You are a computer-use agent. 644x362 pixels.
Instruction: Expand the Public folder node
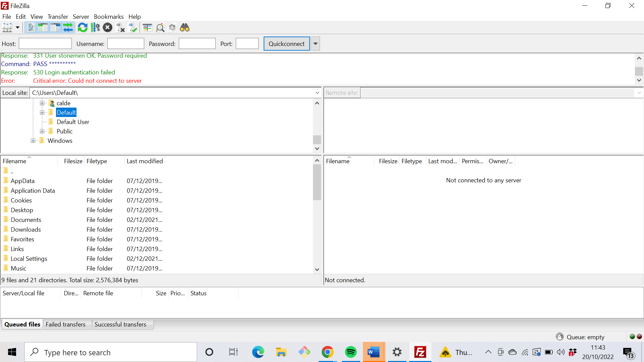[x=42, y=131]
